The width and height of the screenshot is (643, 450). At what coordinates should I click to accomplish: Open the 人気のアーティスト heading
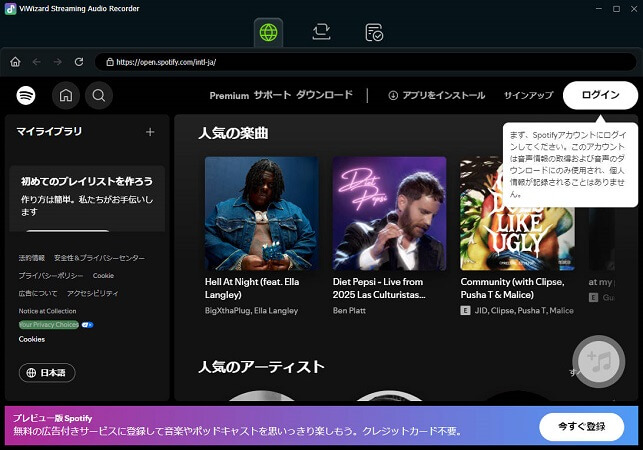click(x=261, y=366)
